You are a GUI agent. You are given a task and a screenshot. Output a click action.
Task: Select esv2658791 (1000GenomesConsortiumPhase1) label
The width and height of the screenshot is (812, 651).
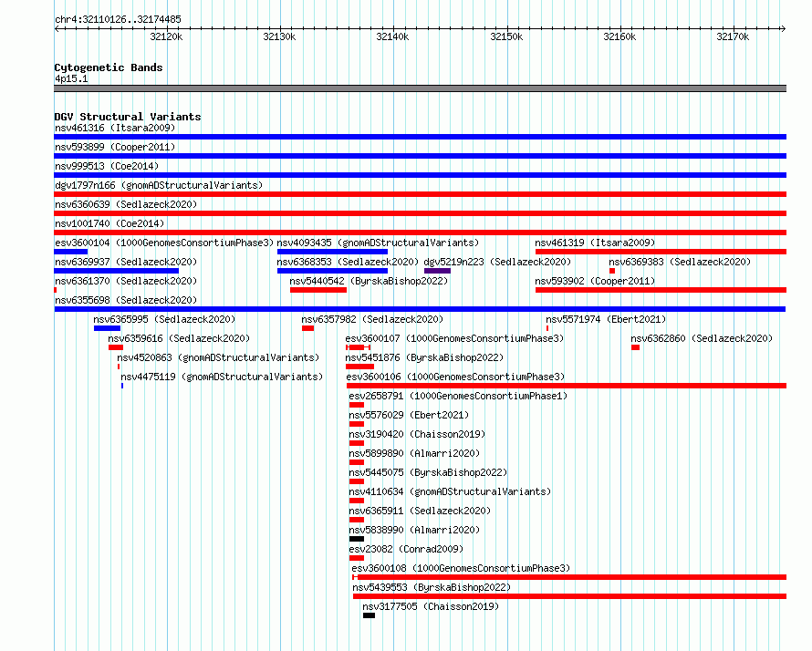tap(458, 396)
